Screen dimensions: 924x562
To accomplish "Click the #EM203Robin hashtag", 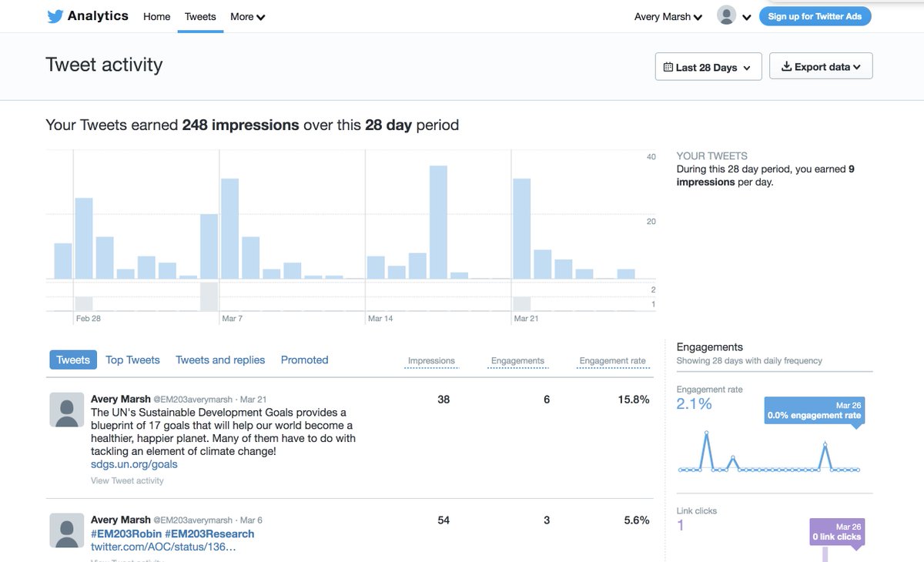I will [x=125, y=534].
